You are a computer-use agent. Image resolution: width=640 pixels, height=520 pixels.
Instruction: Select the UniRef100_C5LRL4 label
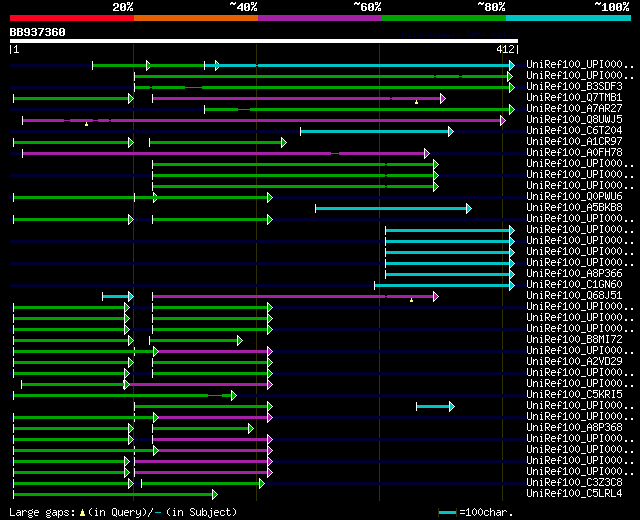[x=574, y=494]
